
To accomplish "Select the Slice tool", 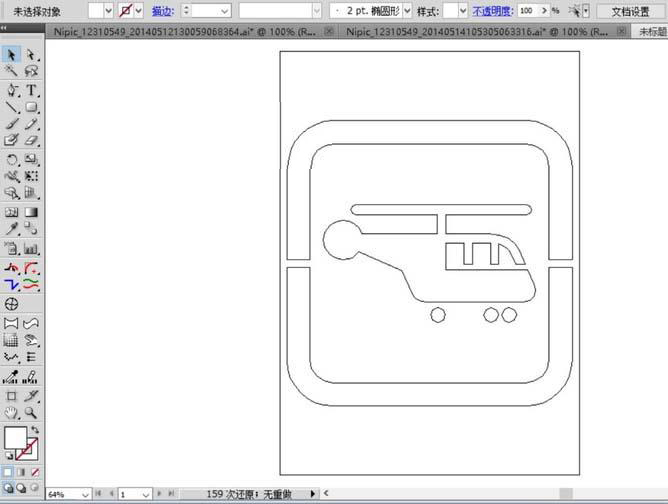I will [x=31, y=396].
